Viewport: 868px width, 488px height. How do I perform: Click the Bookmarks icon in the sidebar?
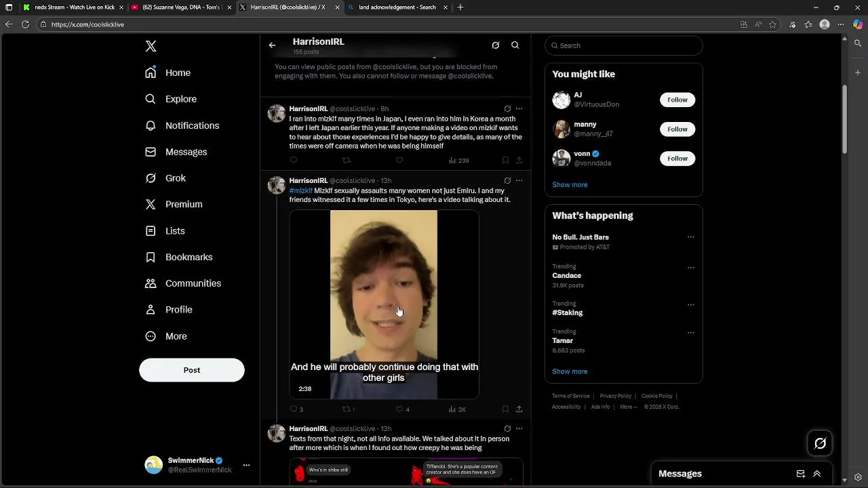coord(151,257)
